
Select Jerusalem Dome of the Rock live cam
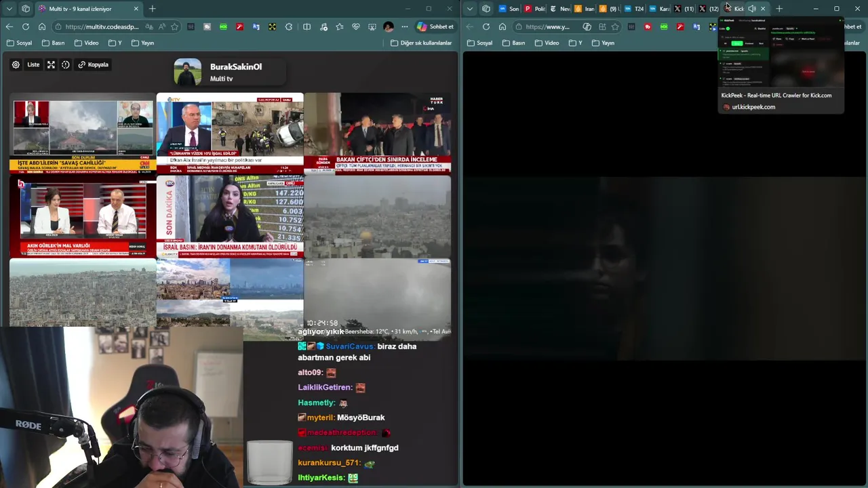point(378,216)
